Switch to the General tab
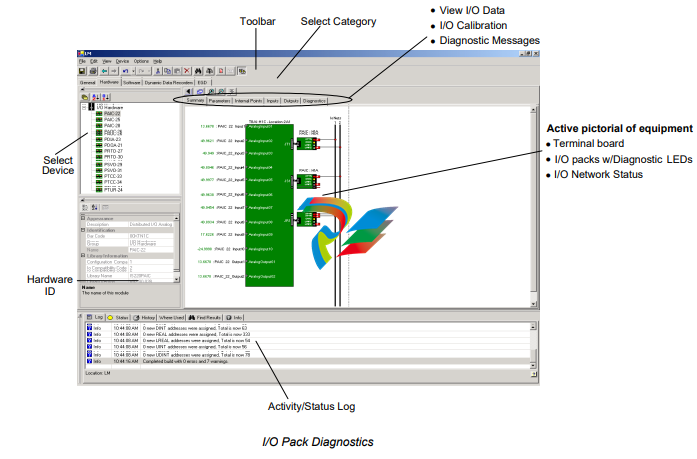 point(88,83)
